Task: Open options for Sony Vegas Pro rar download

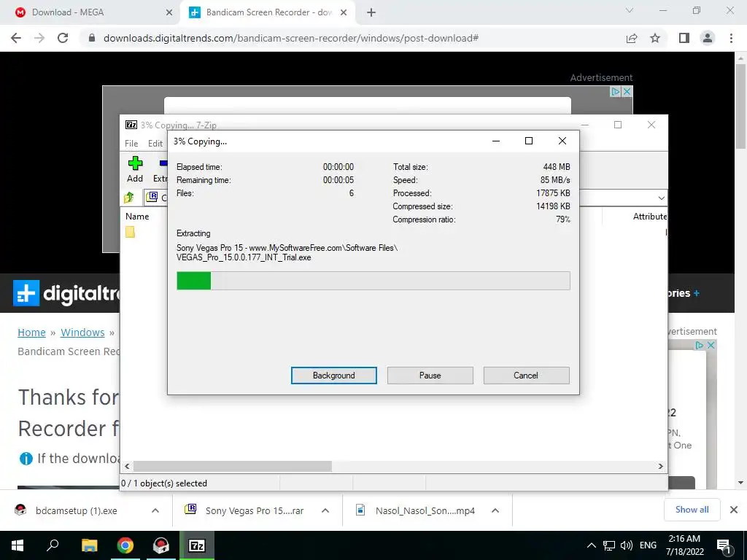Action: tap(325, 510)
